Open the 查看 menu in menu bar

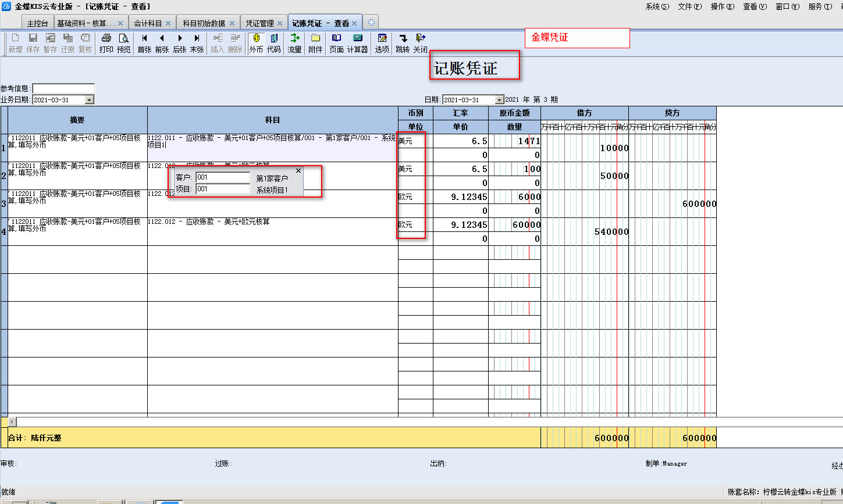click(x=755, y=6)
